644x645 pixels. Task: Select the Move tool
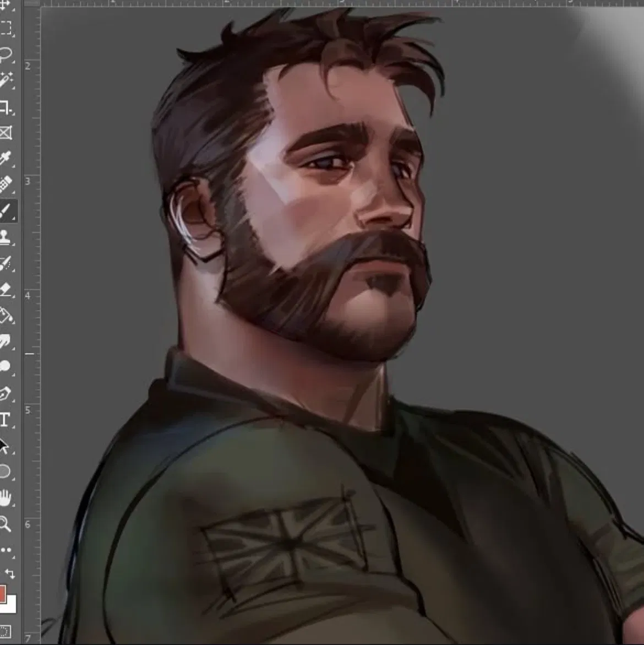[6, 4]
